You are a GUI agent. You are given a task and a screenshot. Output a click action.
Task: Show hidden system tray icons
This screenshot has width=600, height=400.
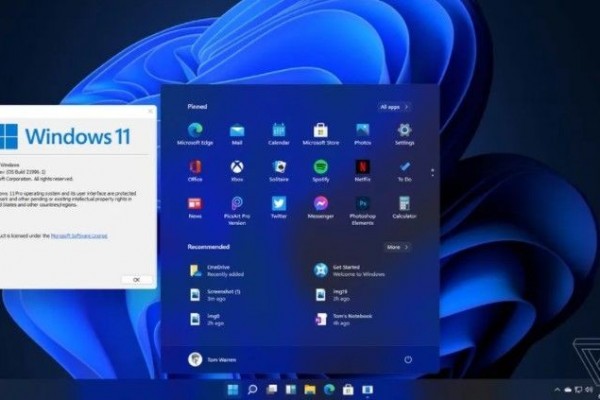pyautogui.click(x=557, y=390)
